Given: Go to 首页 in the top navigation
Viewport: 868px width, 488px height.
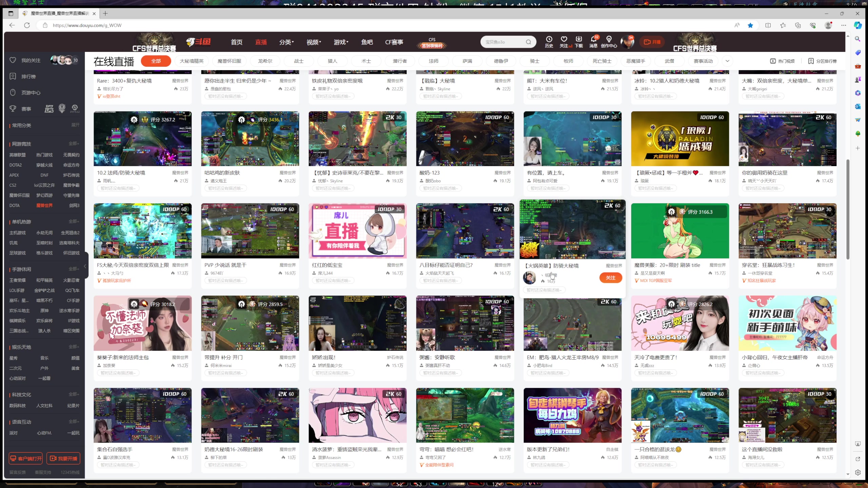Looking at the screenshot, I should point(237,42).
